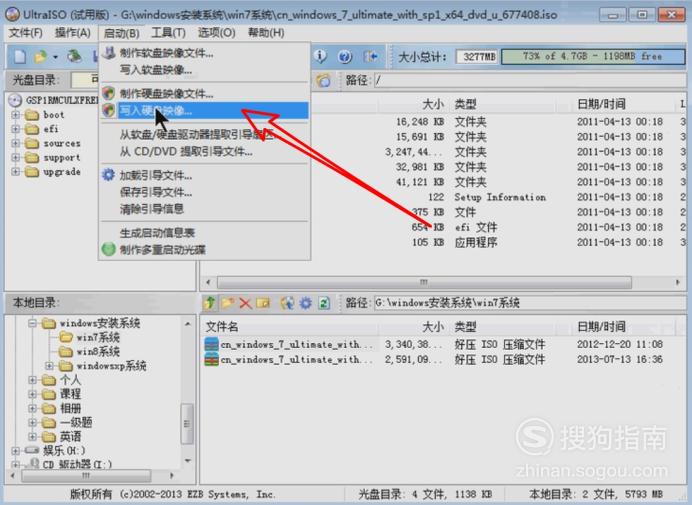692x505 pixels.
Task: Choose 写入软盘映像... menu entry
Action: (x=205, y=70)
